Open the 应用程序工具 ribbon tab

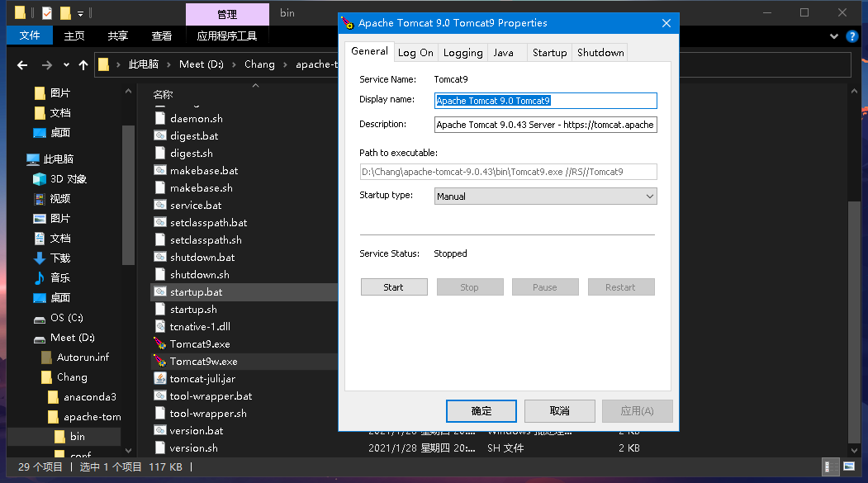point(227,36)
